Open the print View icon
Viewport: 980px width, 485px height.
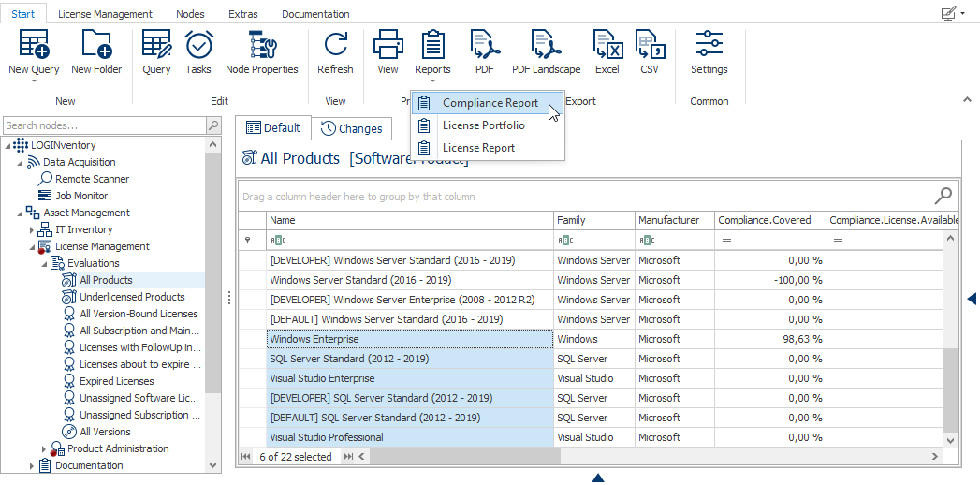(388, 45)
